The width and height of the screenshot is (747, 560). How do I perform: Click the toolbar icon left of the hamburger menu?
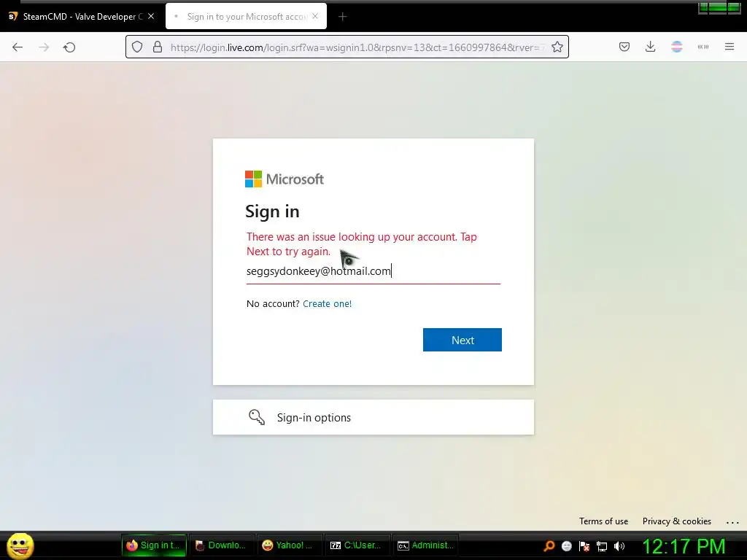point(703,47)
